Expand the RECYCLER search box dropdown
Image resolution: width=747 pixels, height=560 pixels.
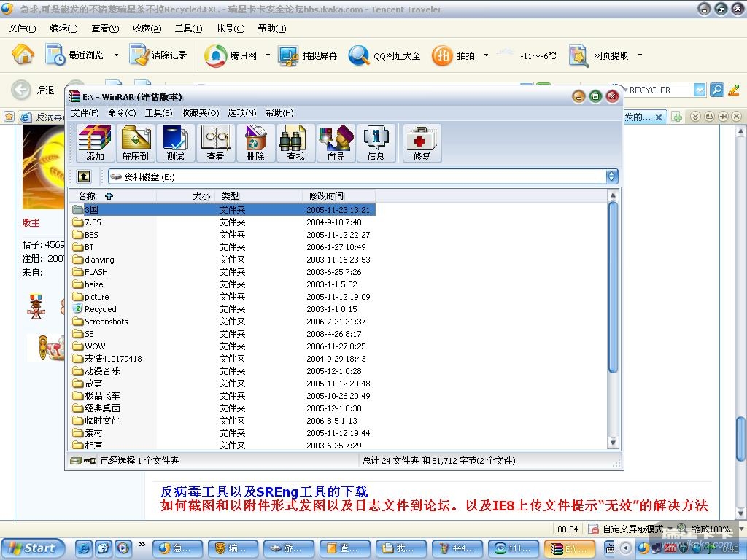[700, 90]
